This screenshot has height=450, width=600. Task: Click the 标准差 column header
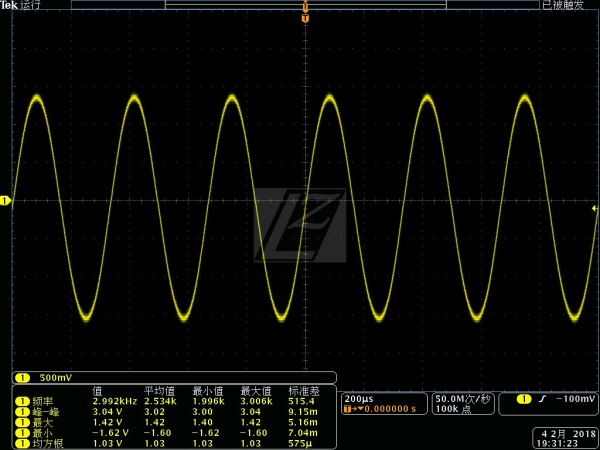tap(304, 391)
